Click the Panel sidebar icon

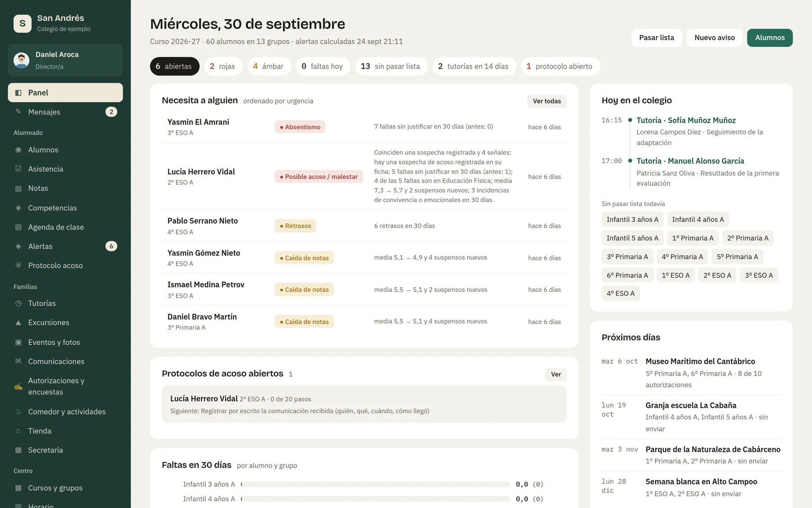click(18, 93)
